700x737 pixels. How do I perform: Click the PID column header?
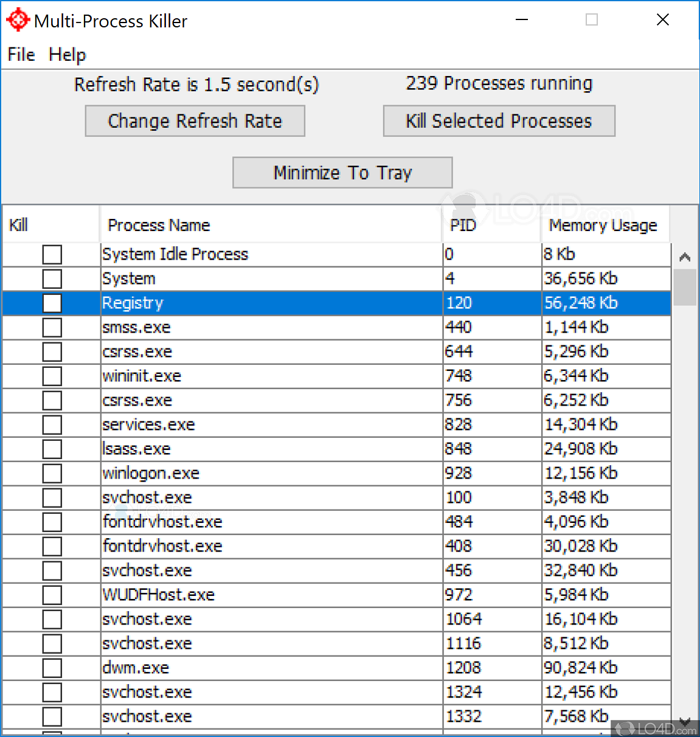tap(463, 224)
